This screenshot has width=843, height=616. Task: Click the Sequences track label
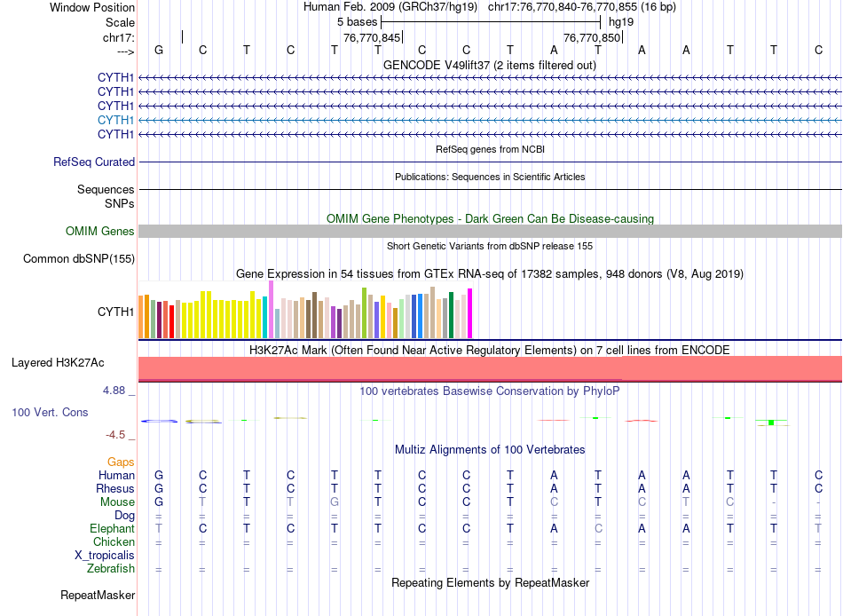tap(106, 189)
